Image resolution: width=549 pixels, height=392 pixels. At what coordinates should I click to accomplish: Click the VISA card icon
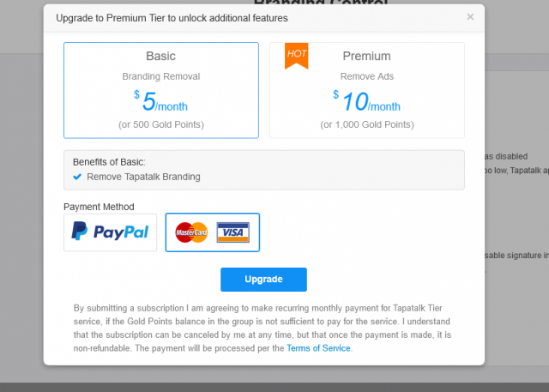pos(232,232)
